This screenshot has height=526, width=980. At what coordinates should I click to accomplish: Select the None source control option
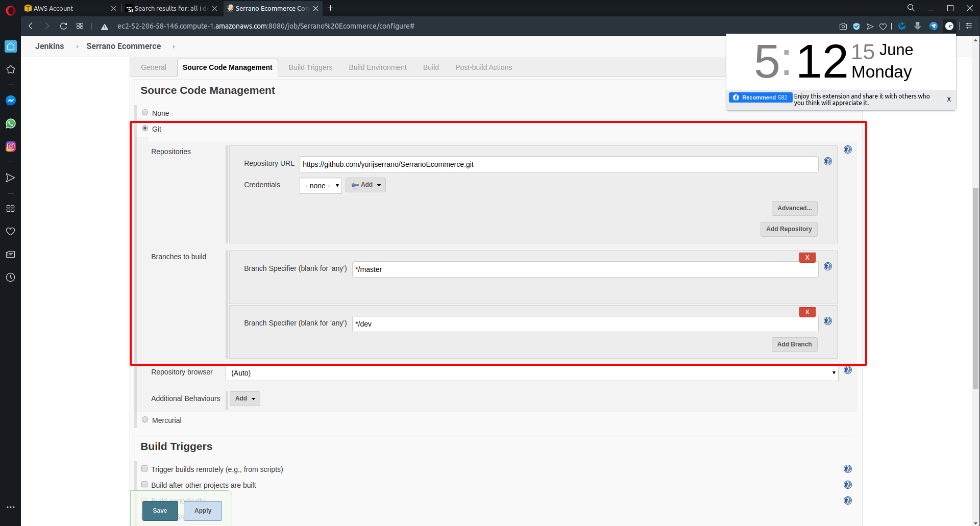pos(145,113)
